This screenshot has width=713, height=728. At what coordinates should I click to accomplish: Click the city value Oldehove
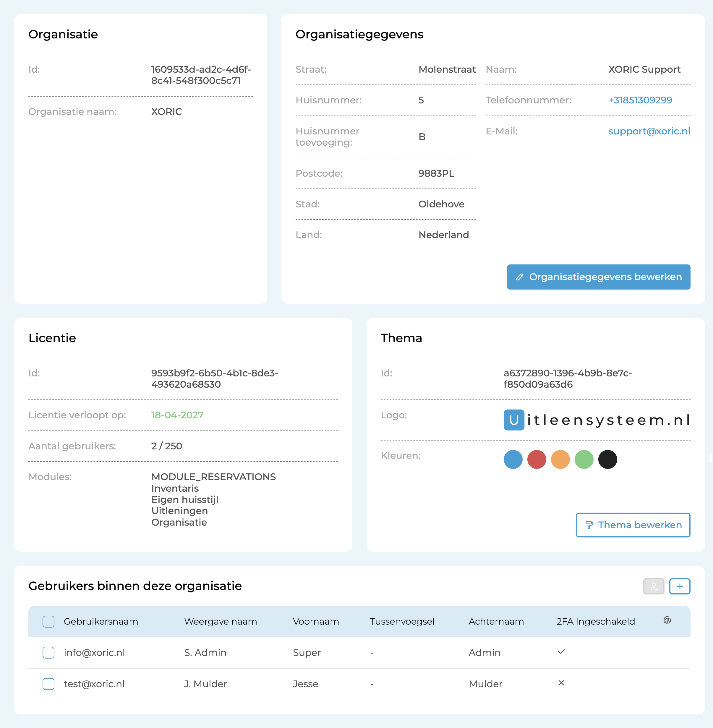441,204
